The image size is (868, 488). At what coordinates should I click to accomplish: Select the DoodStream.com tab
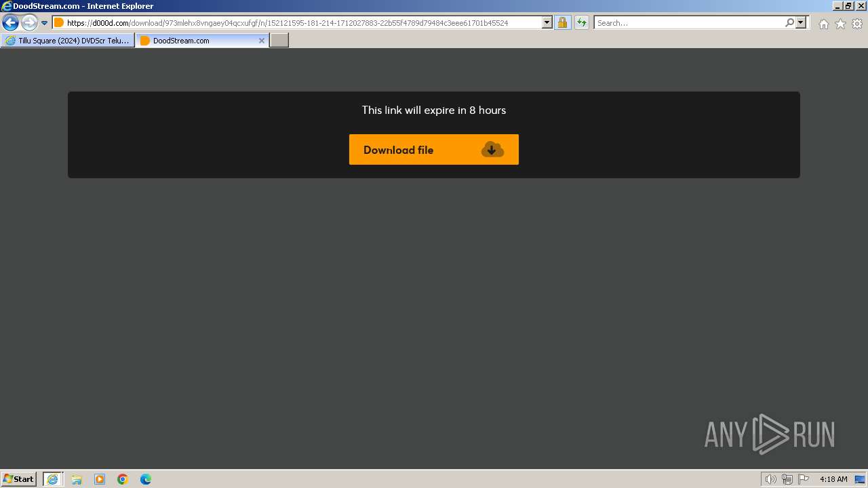click(197, 41)
